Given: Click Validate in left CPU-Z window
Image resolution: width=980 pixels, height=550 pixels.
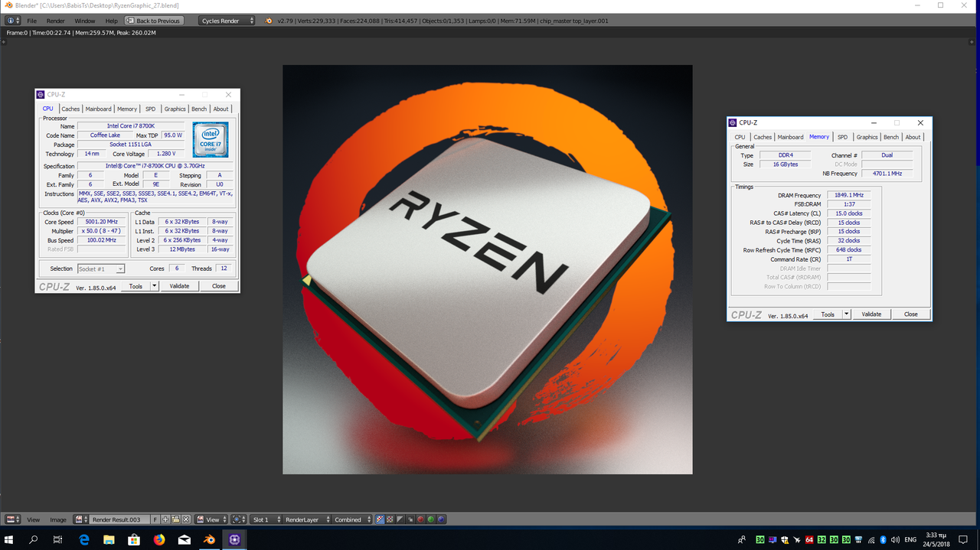Looking at the screenshot, I should tap(179, 286).
